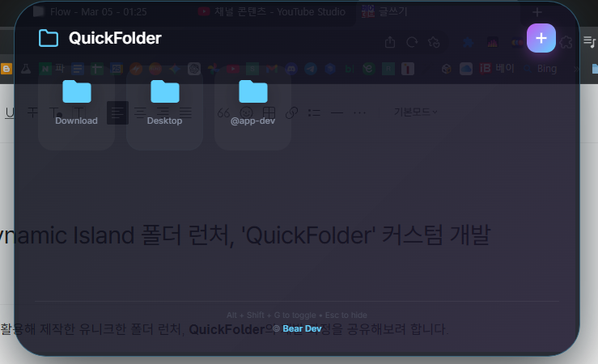
Task: Reload the page in the browser
Action: coord(412,42)
